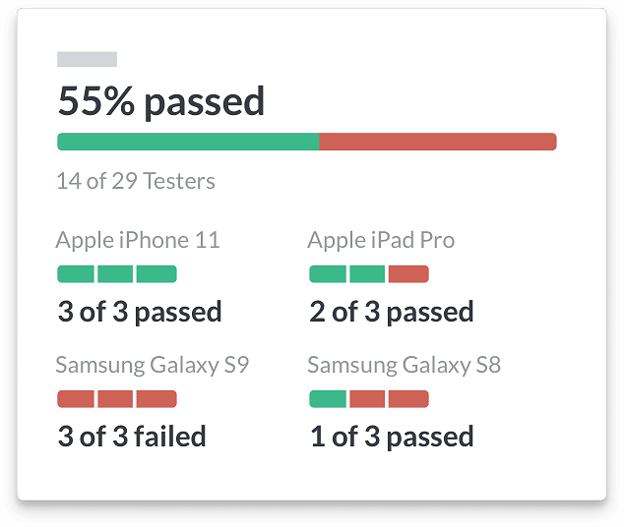Click the third green segment under iPhone 11
The width and height of the screenshot is (624, 527).
[x=157, y=274]
